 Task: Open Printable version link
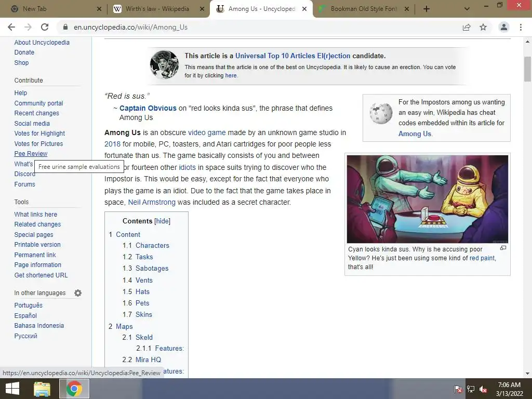tap(37, 245)
